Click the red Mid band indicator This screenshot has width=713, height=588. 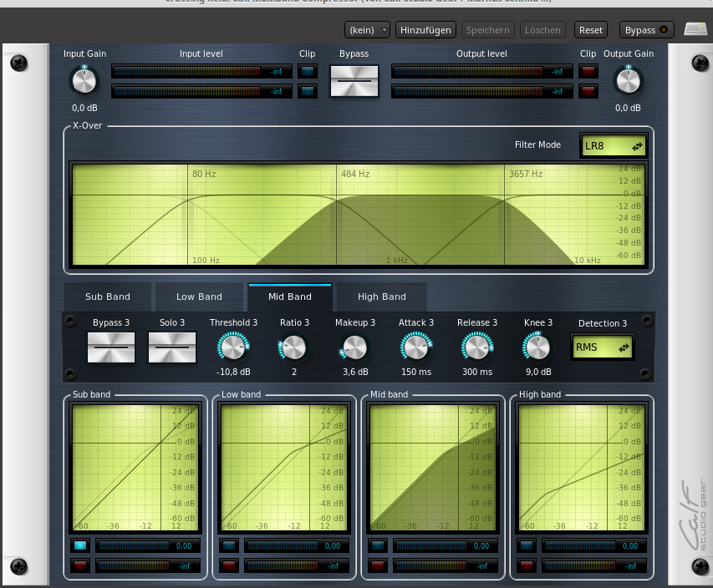pyautogui.click(x=378, y=565)
